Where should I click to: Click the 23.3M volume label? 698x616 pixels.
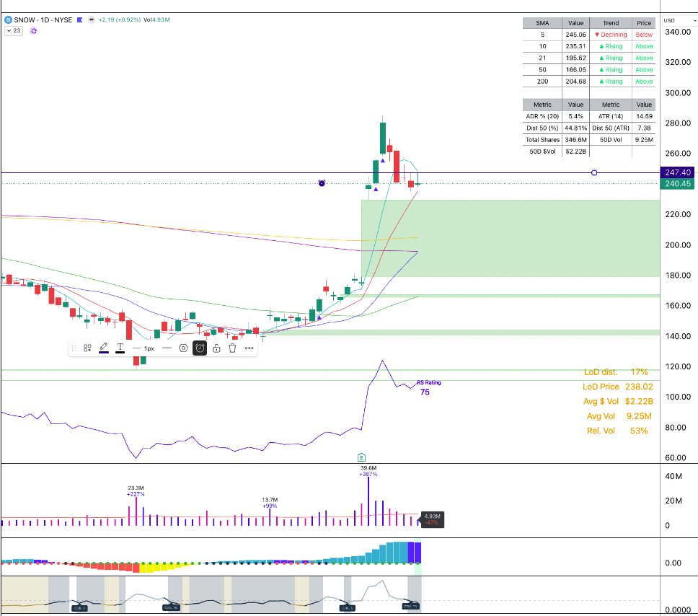(x=136, y=488)
